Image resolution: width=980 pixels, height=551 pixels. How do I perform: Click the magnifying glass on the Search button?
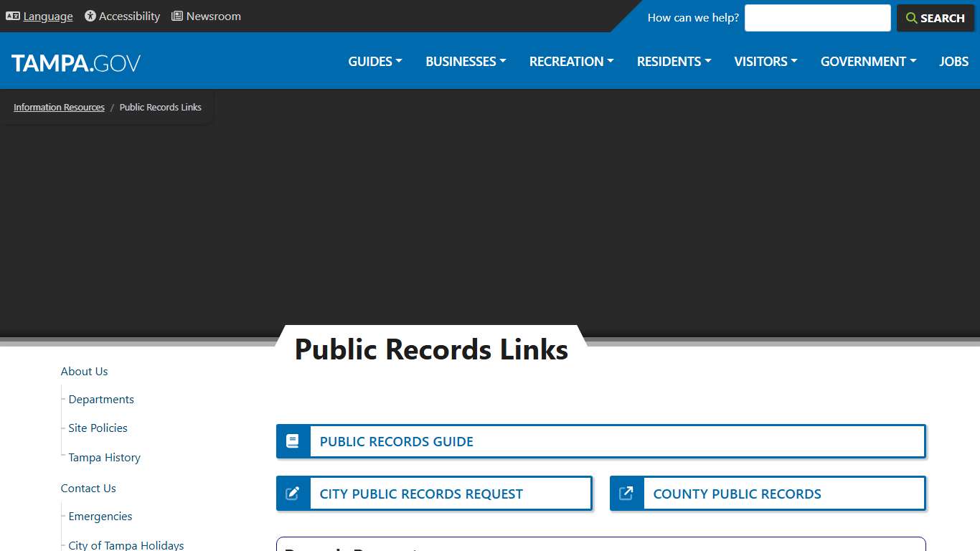(911, 18)
